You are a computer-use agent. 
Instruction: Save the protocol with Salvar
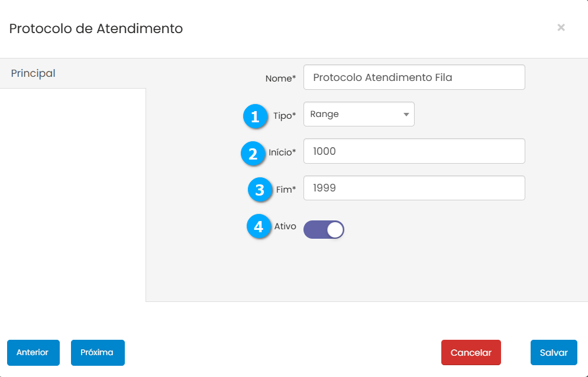[554, 353]
